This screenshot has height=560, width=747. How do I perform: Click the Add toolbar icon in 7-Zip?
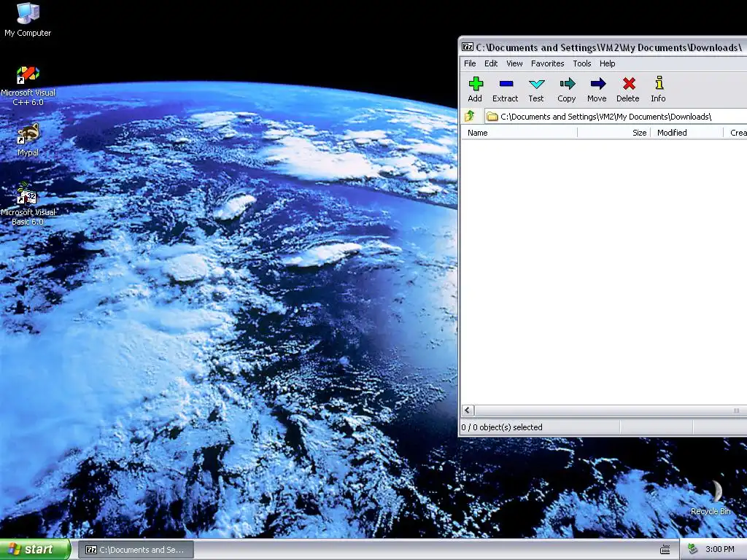tap(475, 90)
